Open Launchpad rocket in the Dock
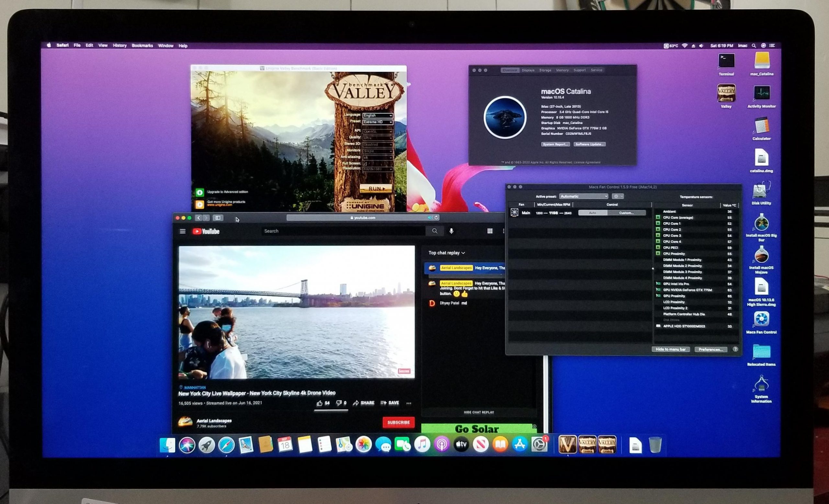Screen dimensions: 829x504 click(x=207, y=445)
